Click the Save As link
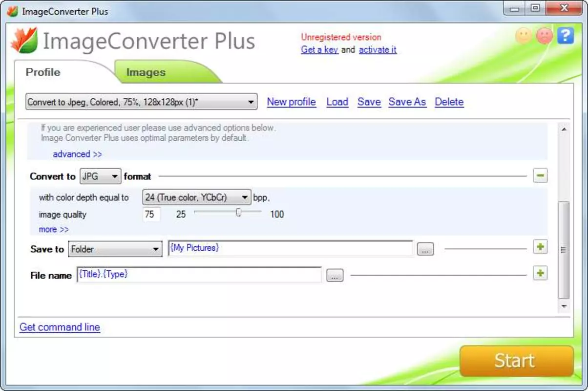This screenshot has width=588, height=391. 407,102
